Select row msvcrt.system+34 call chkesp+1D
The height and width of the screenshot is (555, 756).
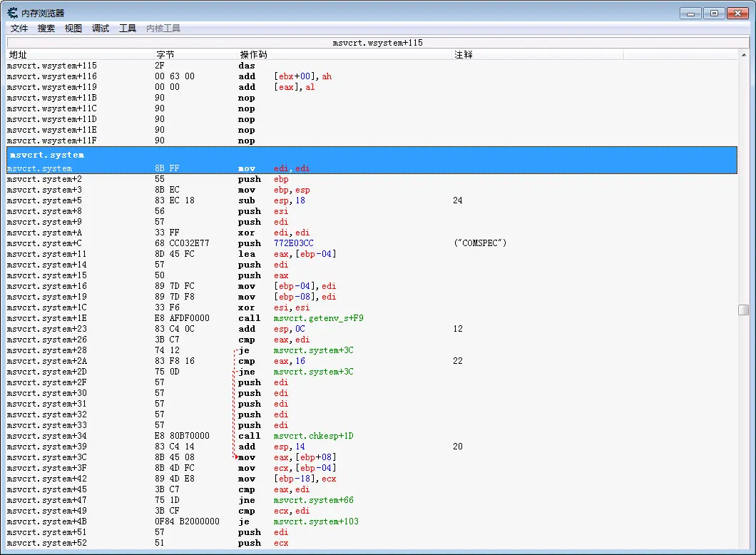coord(372,436)
